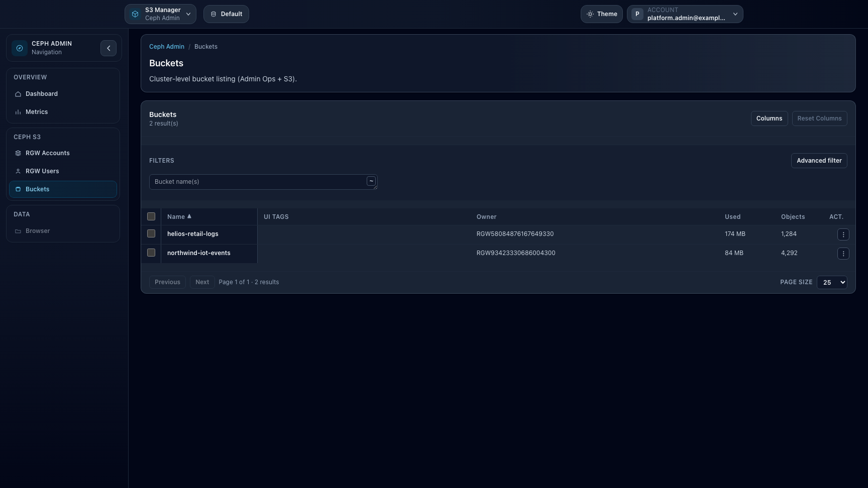Click the RGW Accounts layers icon
This screenshot has height=488, width=868.
point(18,153)
